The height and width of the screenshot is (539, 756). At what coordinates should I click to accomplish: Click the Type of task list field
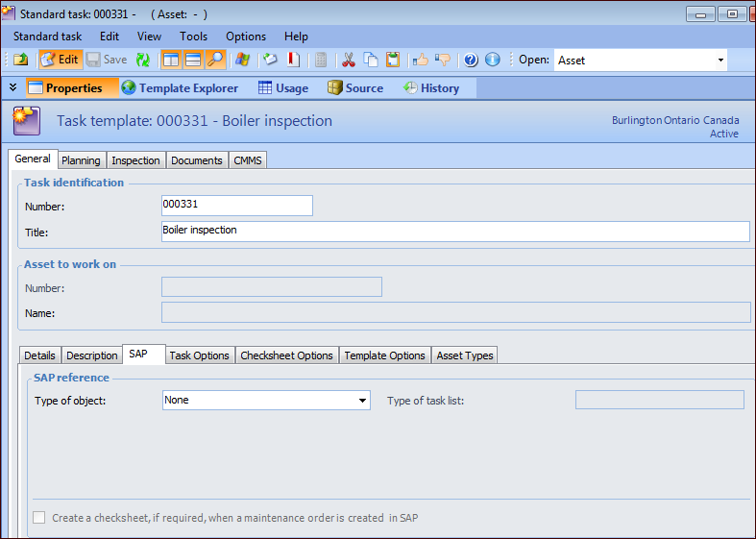[660, 400]
